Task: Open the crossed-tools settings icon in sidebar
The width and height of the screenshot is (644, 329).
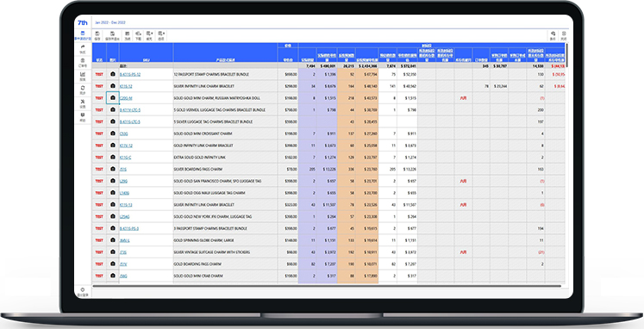Action: tap(83, 103)
